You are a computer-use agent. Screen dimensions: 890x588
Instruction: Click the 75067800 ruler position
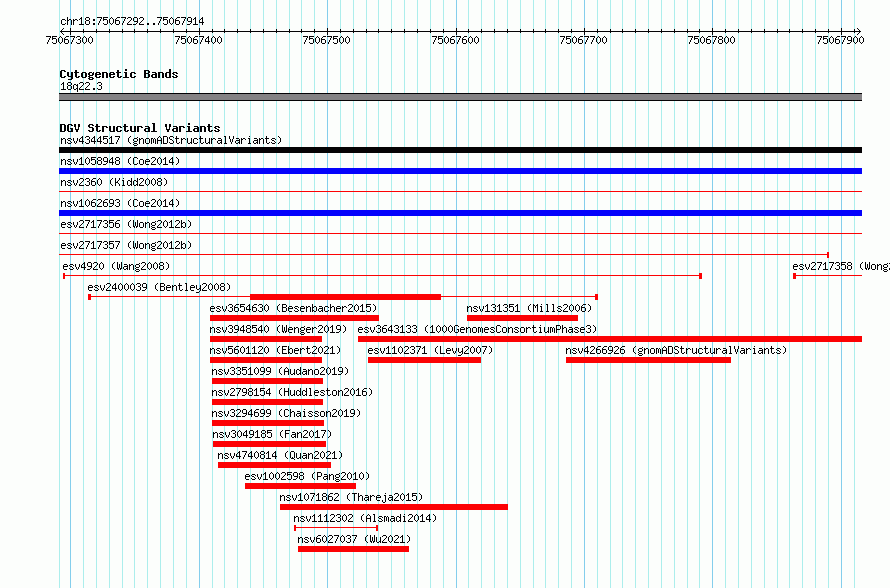pos(711,40)
